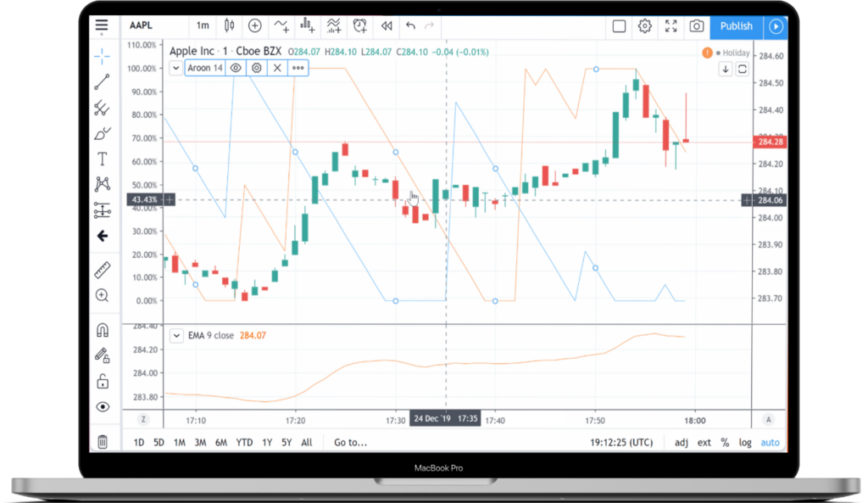Open the Go to... date picker

click(350, 442)
